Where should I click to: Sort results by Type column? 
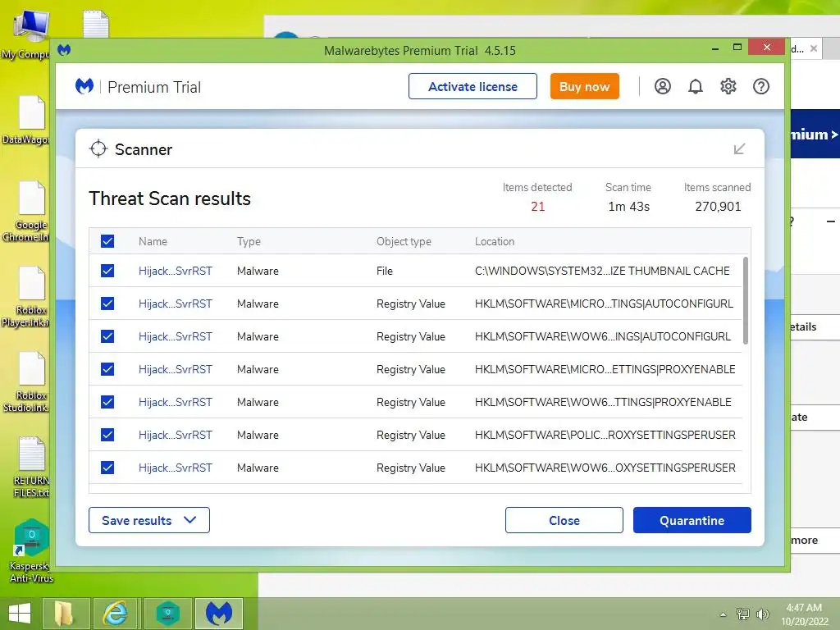(x=249, y=242)
